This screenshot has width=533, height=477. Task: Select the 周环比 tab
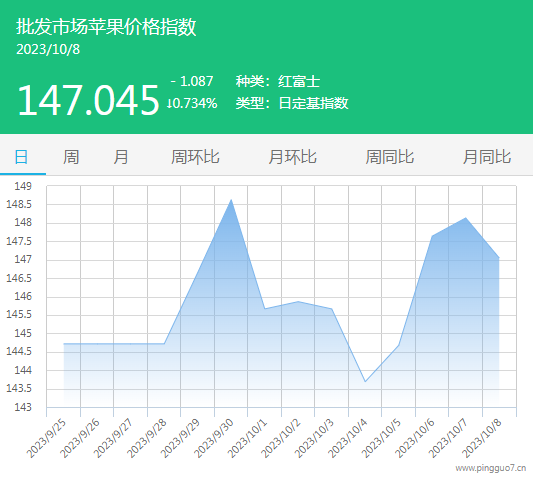click(x=195, y=157)
